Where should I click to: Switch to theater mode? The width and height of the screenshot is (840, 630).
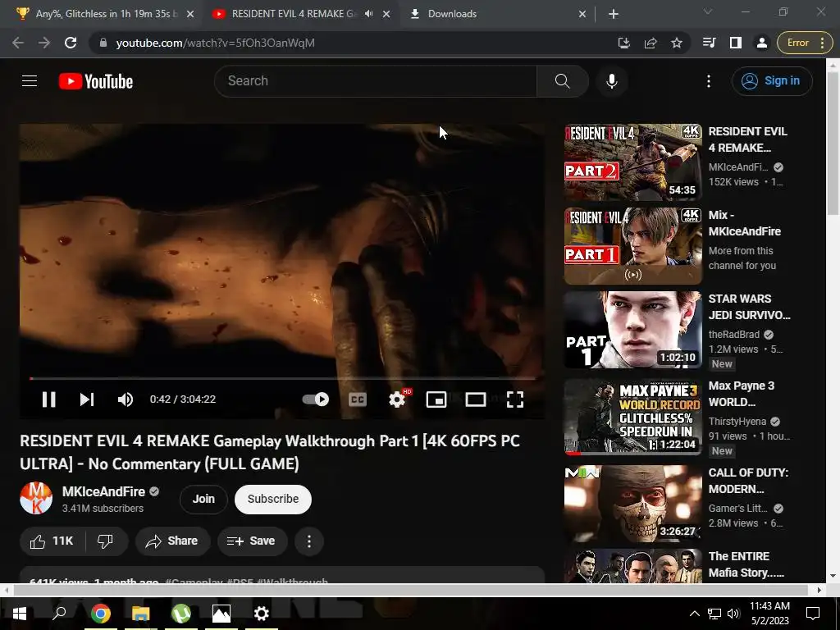(476, 399)
